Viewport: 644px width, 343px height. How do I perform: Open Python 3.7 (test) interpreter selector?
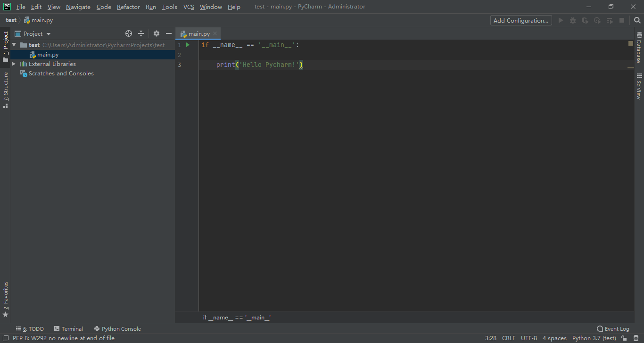[594, 338]
